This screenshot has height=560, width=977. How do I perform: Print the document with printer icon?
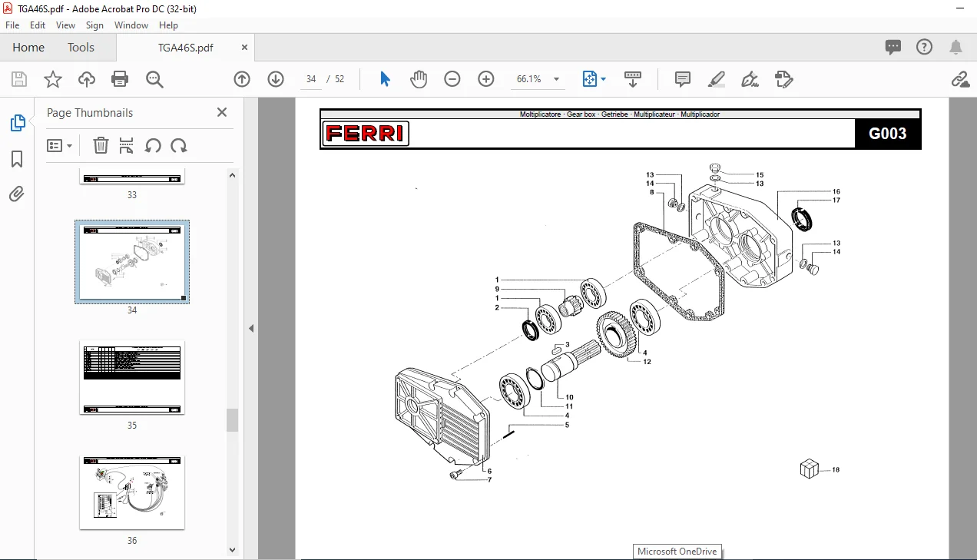120,79
